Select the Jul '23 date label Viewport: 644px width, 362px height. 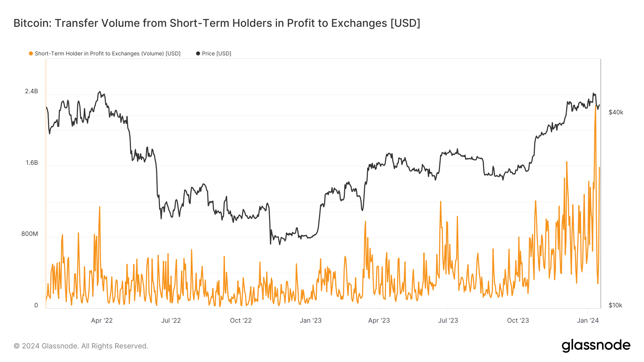pos(448,321)
